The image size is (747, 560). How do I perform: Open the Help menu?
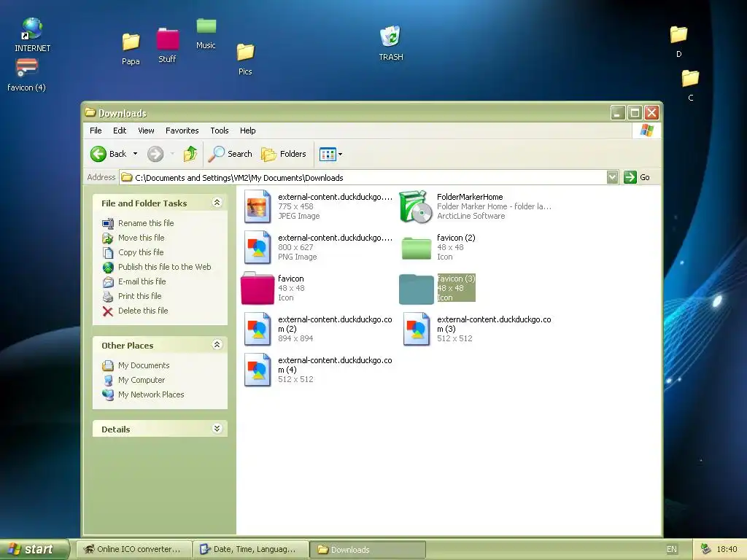click(x=248, y=131)
